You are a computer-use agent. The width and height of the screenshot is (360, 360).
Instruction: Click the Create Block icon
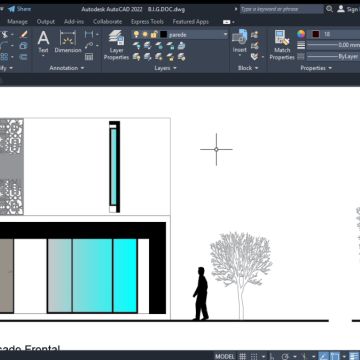(x=255, y=35)
